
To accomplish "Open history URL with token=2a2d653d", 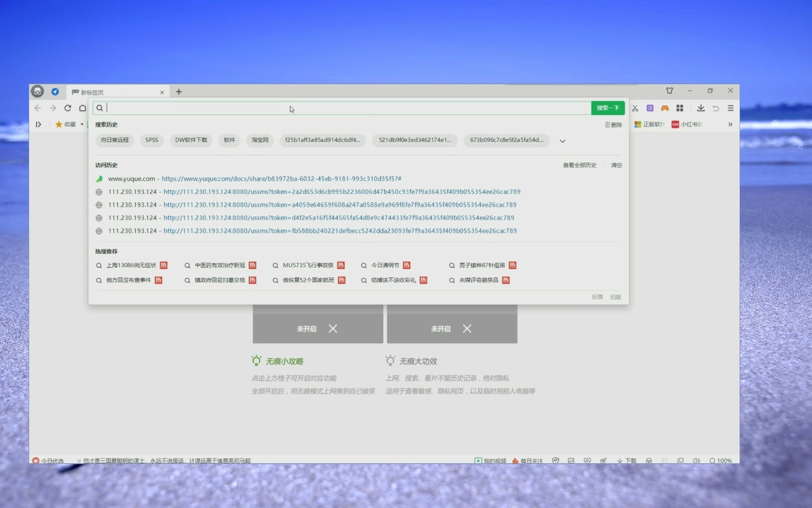I will click(308, 192).
